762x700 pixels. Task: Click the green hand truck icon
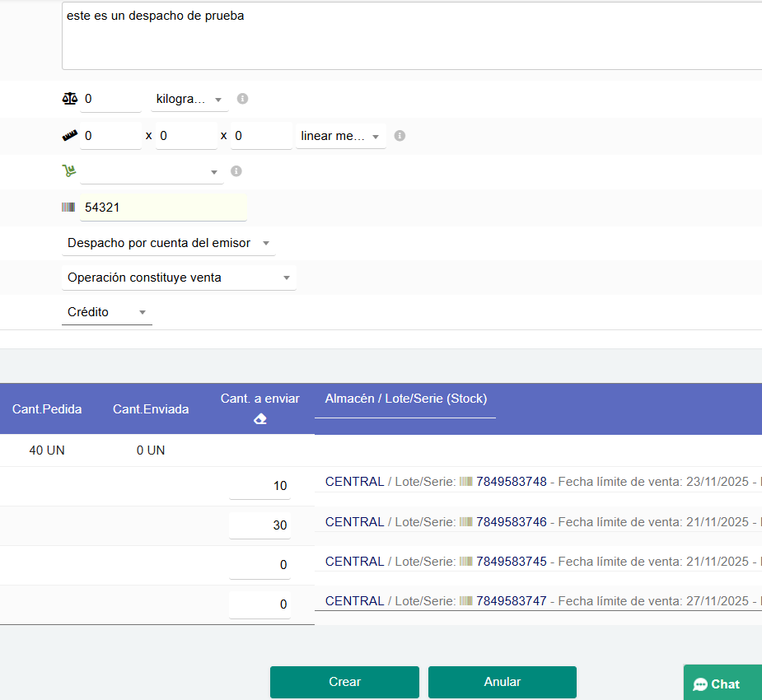pos(69,171)
